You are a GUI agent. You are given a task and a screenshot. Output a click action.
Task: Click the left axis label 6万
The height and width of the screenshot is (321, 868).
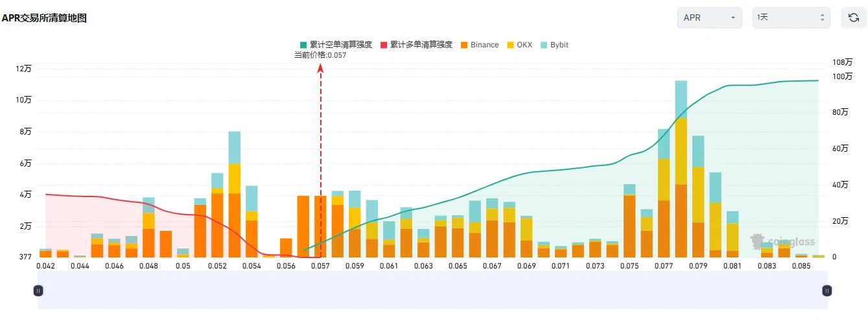(25, 163)
